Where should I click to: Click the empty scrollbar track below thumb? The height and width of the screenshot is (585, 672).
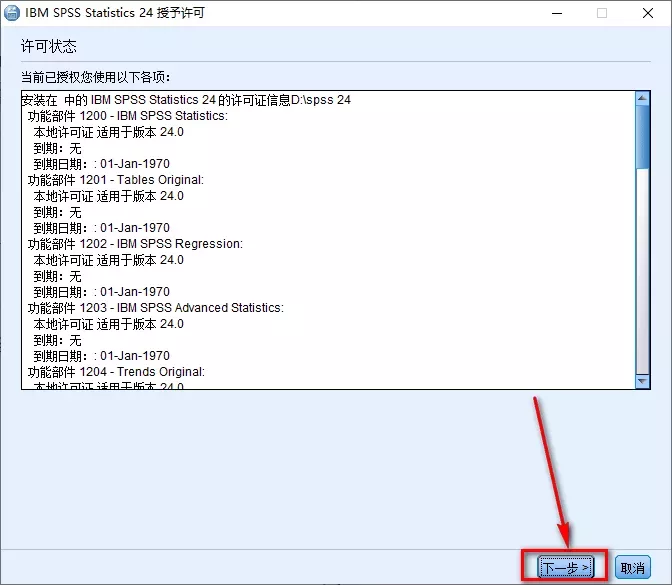click(643, 280)
